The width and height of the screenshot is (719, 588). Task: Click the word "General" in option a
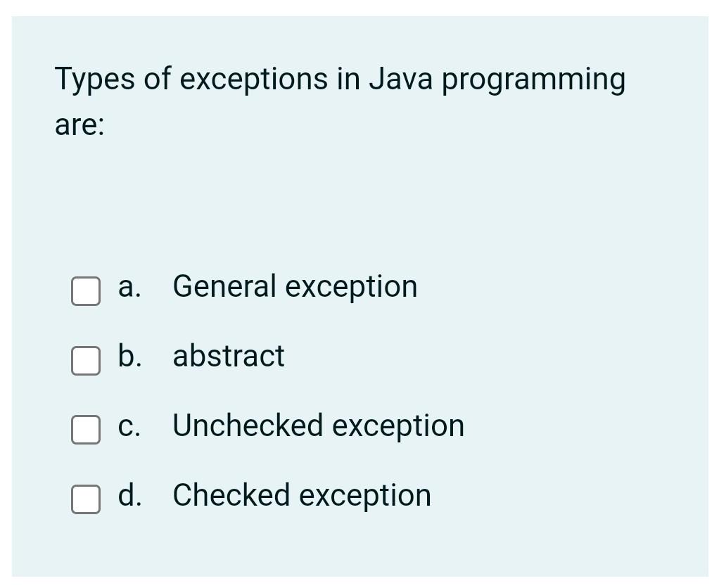pyautogui.click(x=224, y=286)
